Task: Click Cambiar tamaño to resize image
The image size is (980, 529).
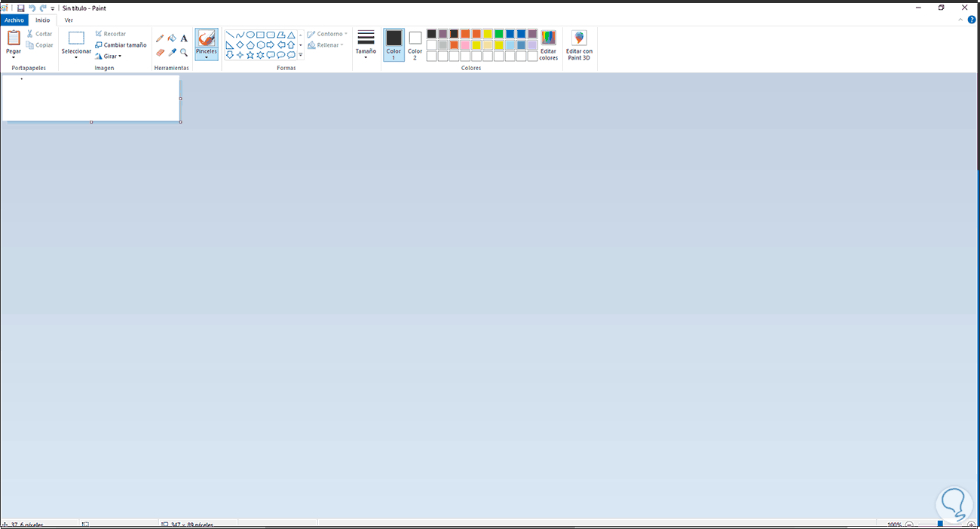Action: 122,44
